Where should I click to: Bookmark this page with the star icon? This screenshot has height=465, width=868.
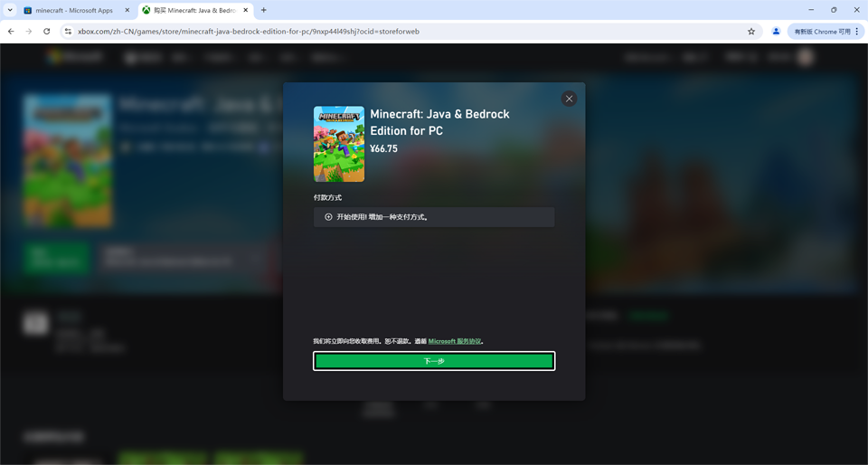click(751, 32)
